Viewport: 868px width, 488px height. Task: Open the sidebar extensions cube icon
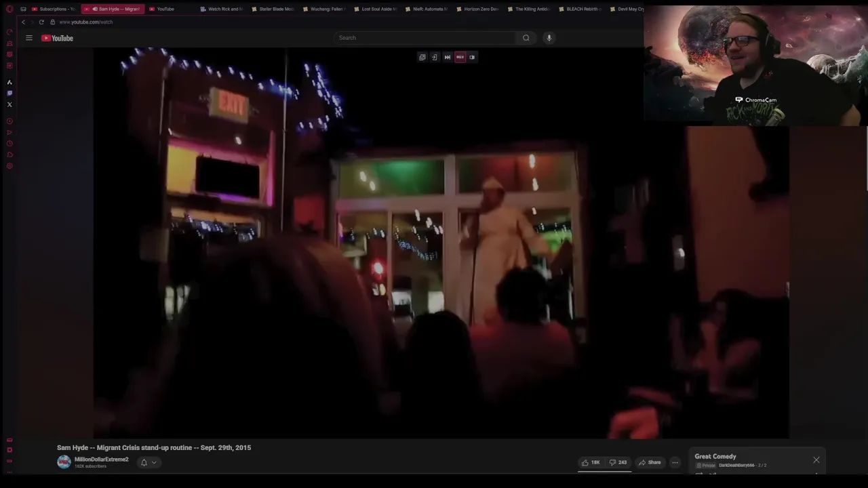coord(9,155)
